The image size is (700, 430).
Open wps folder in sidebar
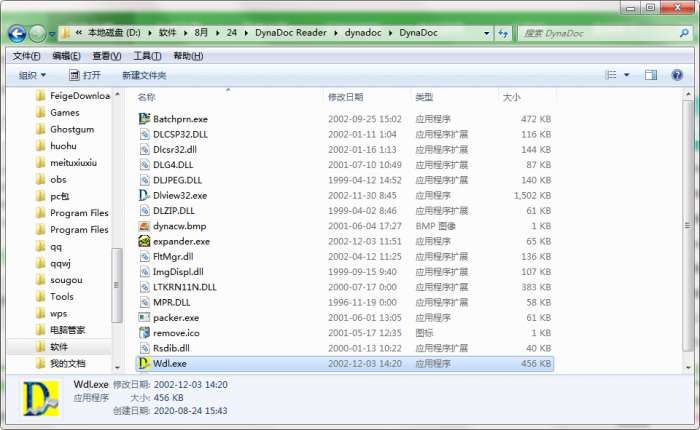[51, 313]
